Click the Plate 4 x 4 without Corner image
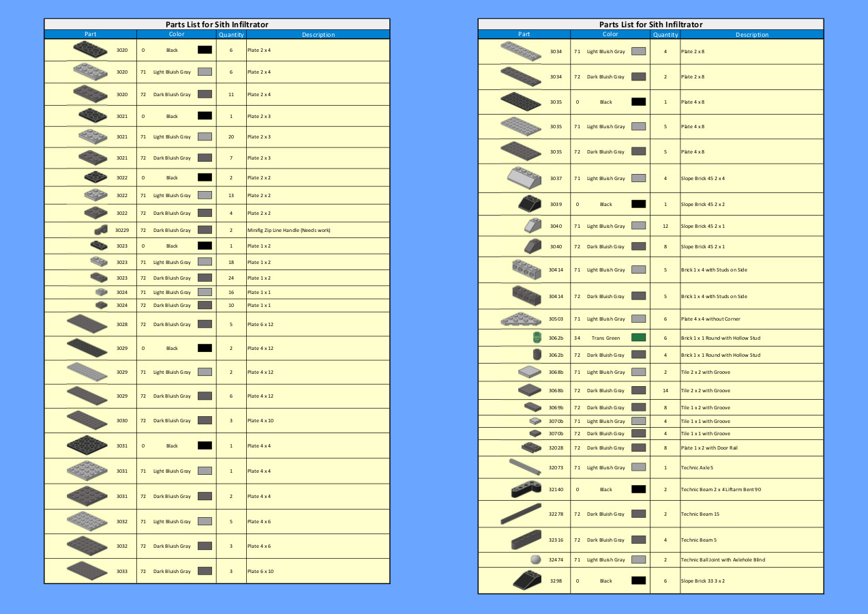868x614 pixels. tap(521, 319)
